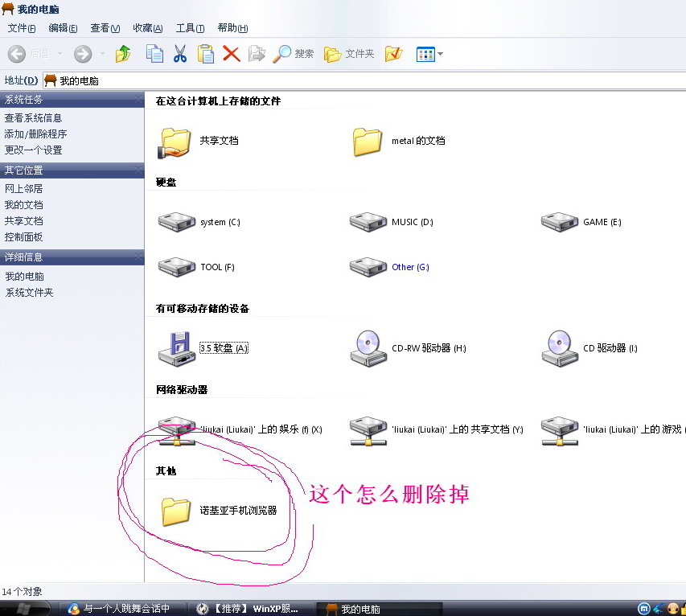
Task: Click the blue circular tray icon
Action: click(644, 609)
